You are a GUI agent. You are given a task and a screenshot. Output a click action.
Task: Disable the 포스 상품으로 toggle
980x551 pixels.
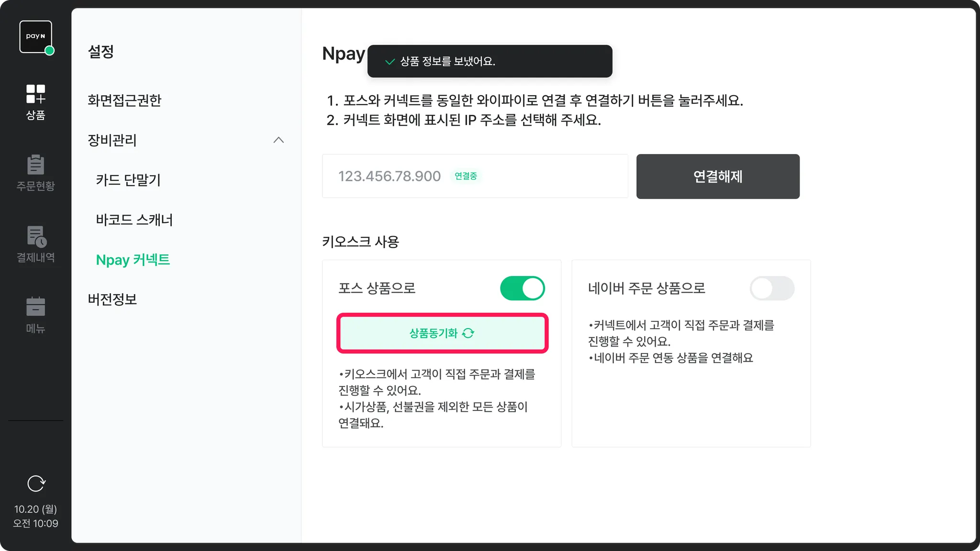(522, 288)
